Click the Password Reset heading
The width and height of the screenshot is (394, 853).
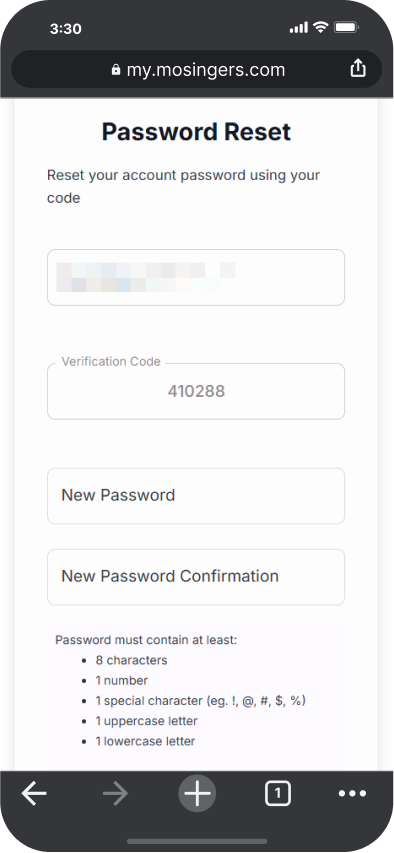[196, 132]
